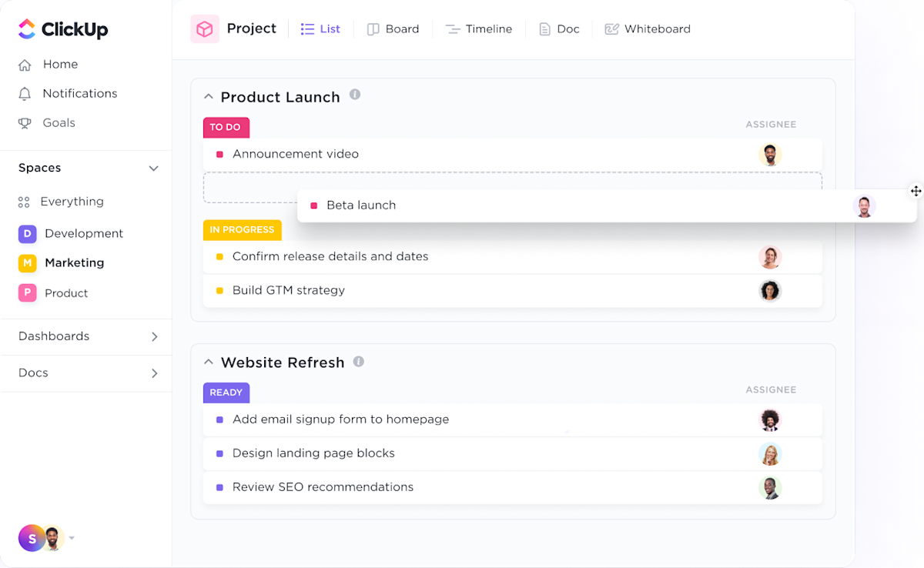
Task: Collapse the Spaces list
Action: pos(153,168)
